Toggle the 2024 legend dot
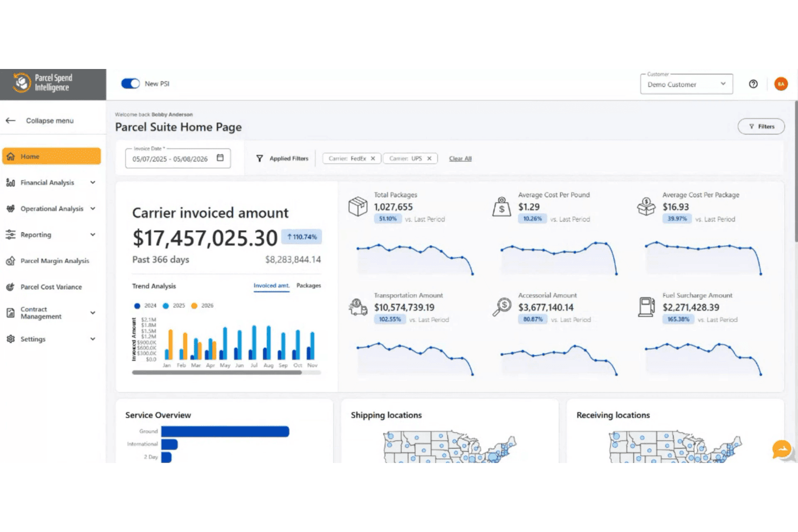 coord(137,306)
